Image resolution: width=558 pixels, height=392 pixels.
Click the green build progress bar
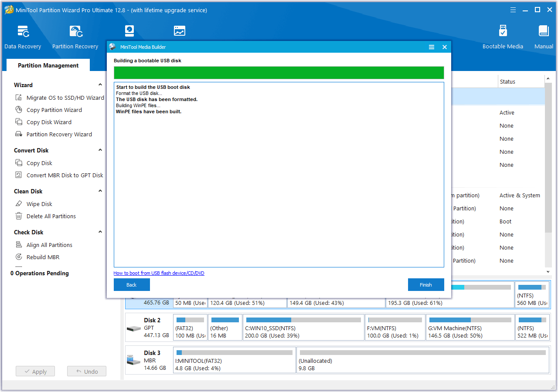point(279,73)
